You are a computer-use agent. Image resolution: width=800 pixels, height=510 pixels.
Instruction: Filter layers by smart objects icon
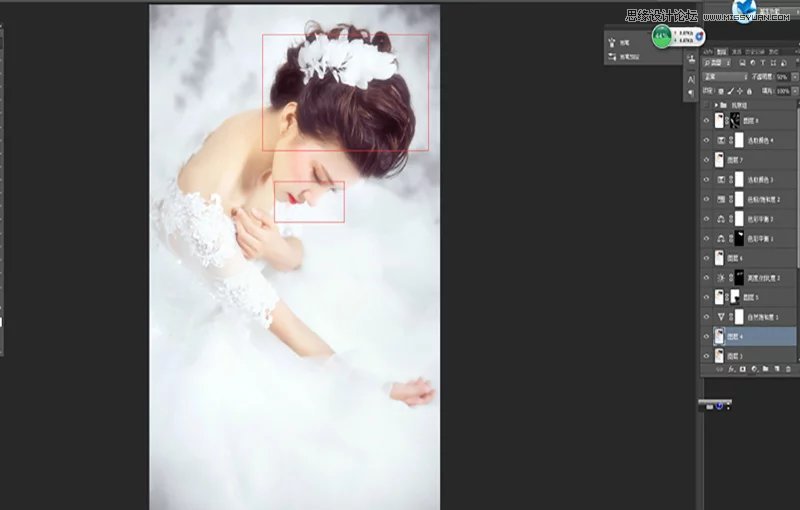point(784,63)
